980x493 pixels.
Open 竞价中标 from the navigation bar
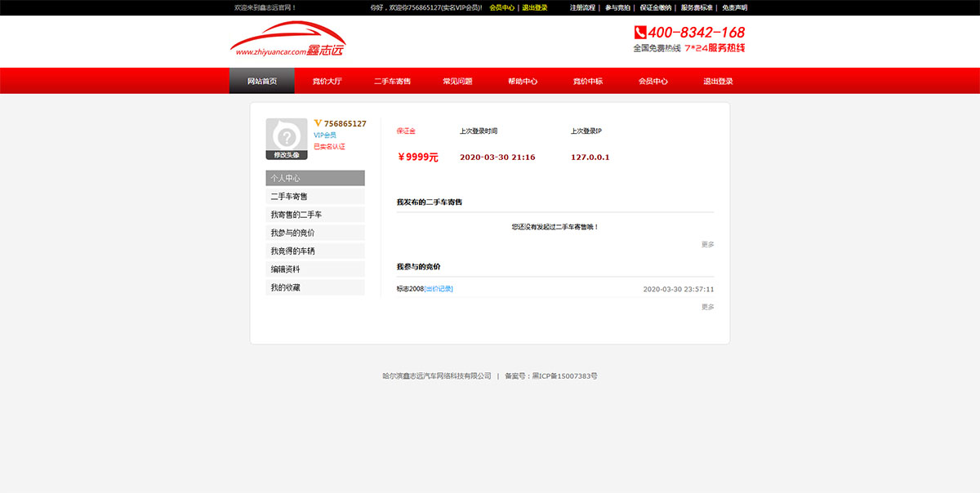coord(588,81)
